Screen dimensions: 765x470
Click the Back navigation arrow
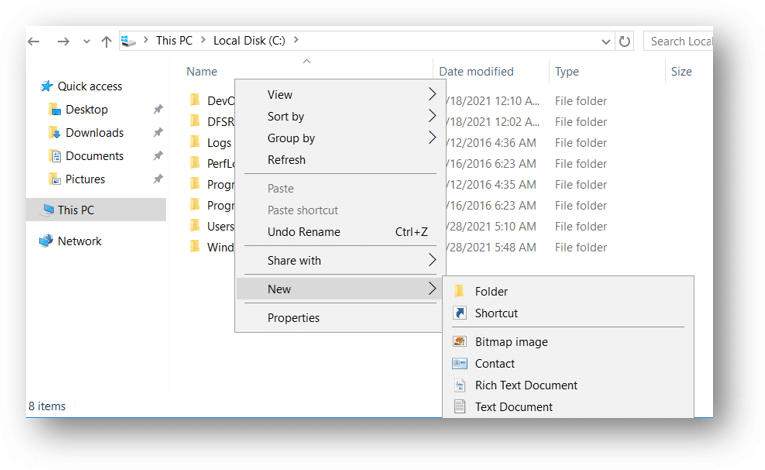coord(34,41)
